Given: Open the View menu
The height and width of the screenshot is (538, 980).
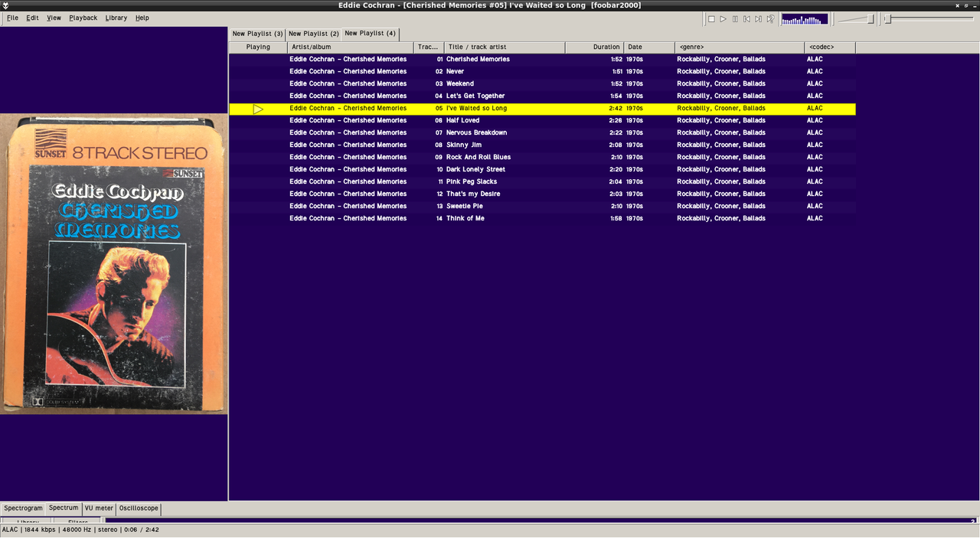Looking at the screenshot, I should coord(54,18).
